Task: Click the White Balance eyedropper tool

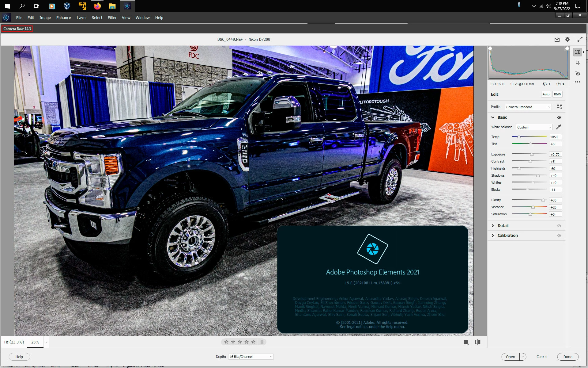Action: [x=559, y=127]
